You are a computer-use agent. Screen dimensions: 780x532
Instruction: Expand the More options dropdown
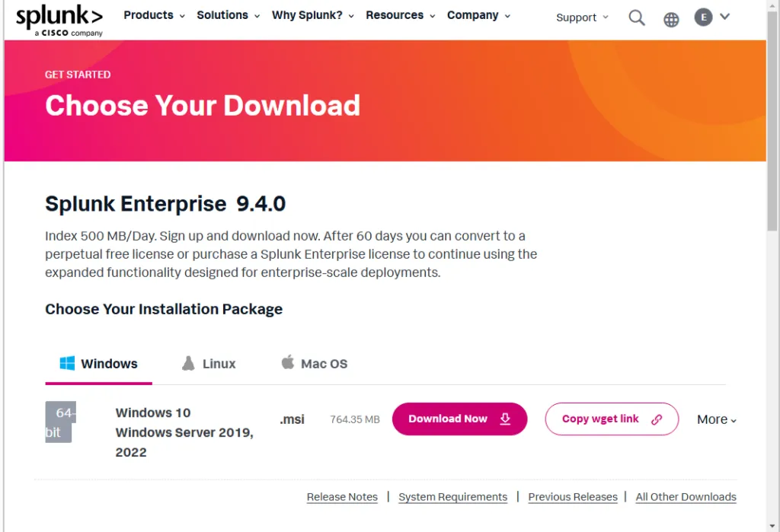tap(716, 419)
